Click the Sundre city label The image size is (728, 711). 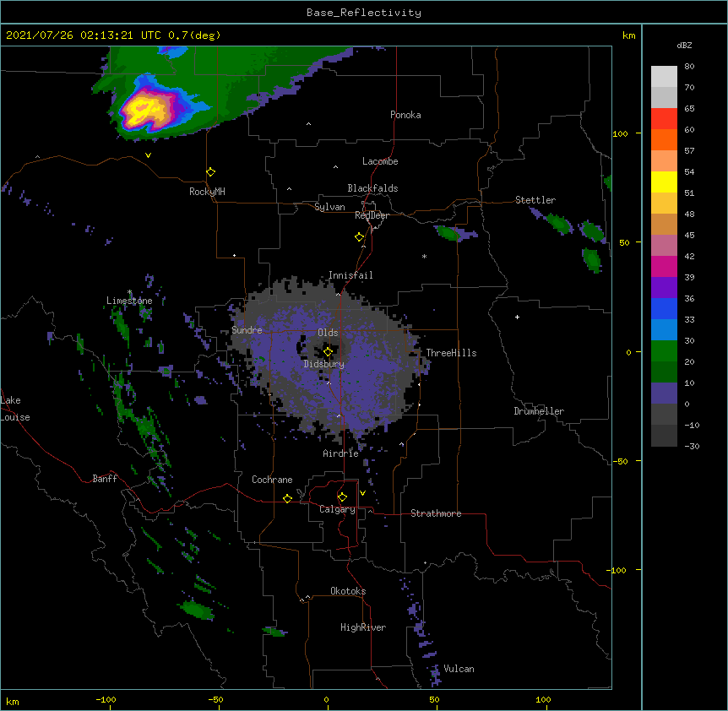point(247,330)
